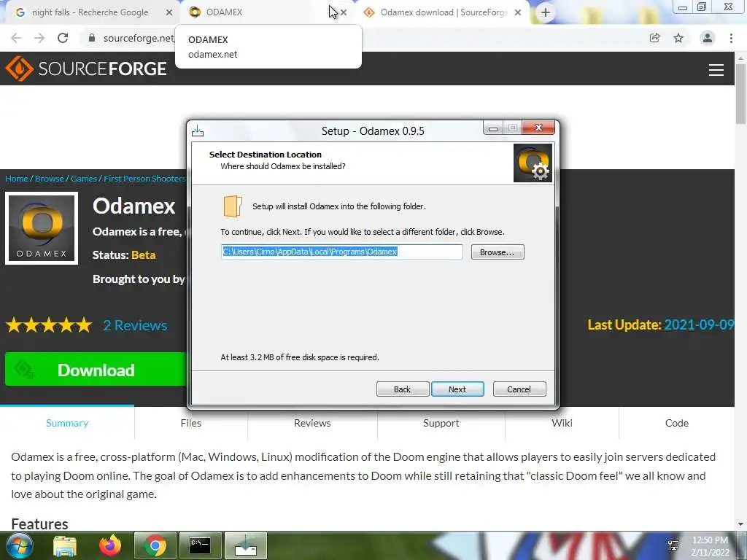Click Browse to choose a different folder
The height and width of the screenshot is (560, 747).
(498, 252)
